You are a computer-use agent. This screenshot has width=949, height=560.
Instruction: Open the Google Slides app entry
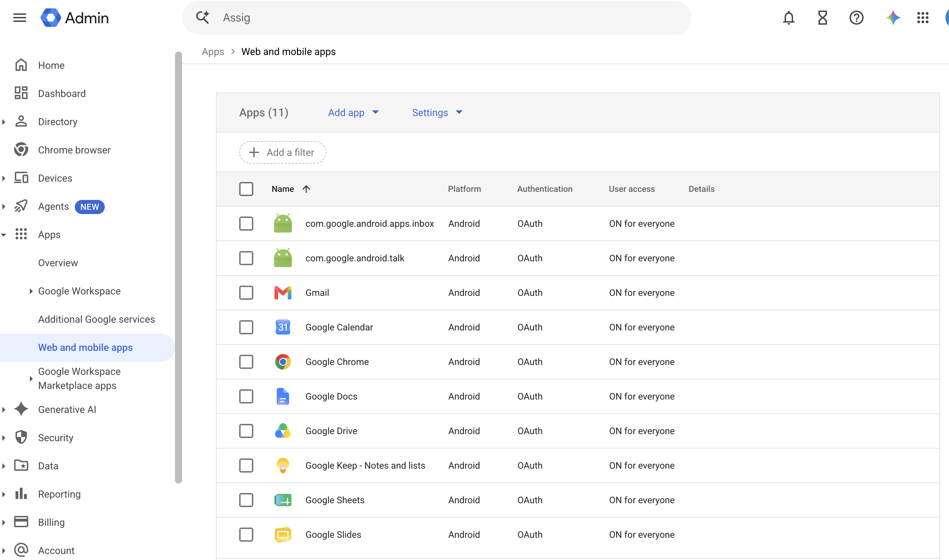click(x=333, y=534)
